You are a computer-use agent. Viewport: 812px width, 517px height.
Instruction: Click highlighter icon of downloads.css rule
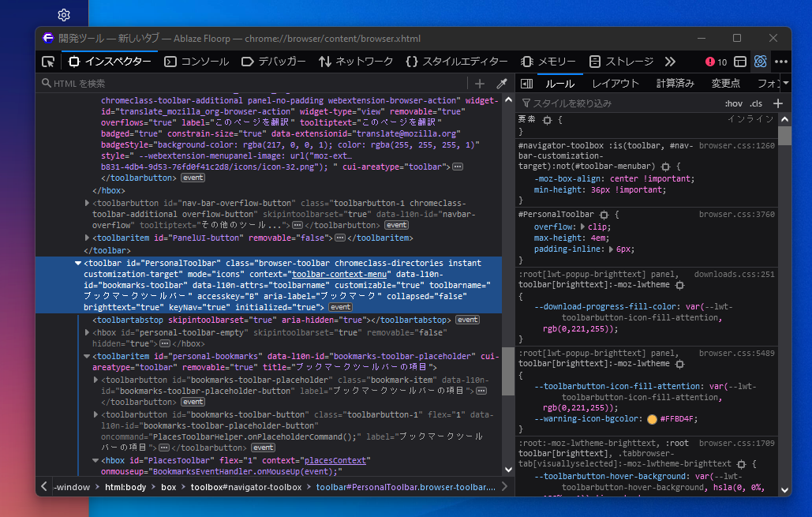680,286
